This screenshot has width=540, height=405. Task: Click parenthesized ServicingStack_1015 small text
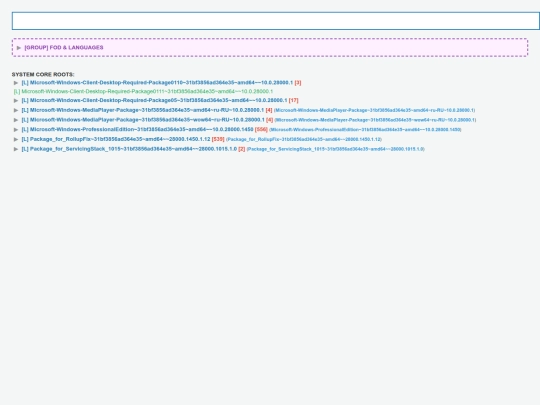point(335,149)
